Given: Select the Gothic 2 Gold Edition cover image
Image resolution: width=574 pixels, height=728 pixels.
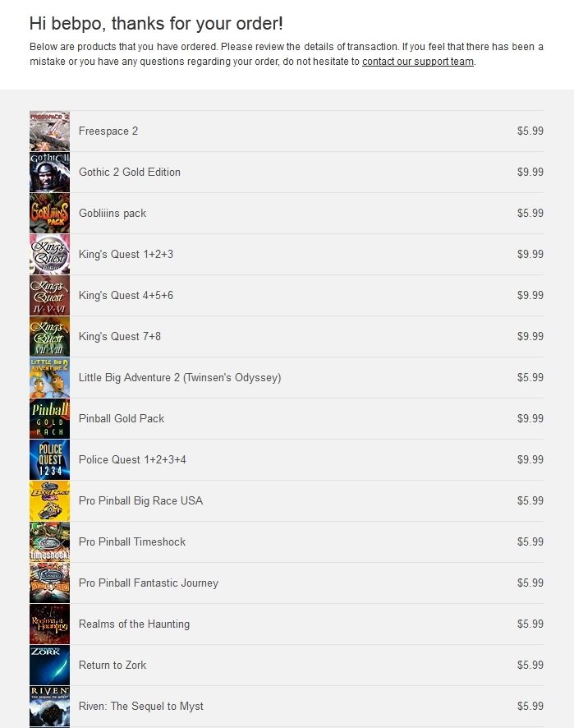Looking at the screenshot, I should click(x=49, y=173).
